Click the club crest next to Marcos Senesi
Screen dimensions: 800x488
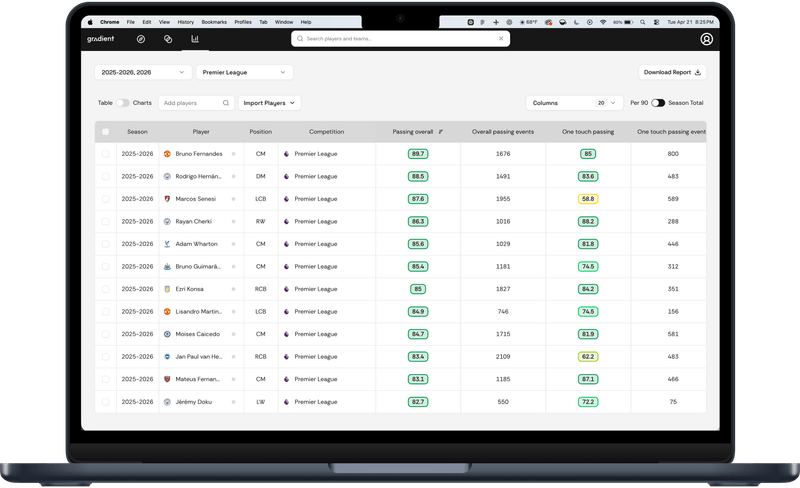coord(167,199)
